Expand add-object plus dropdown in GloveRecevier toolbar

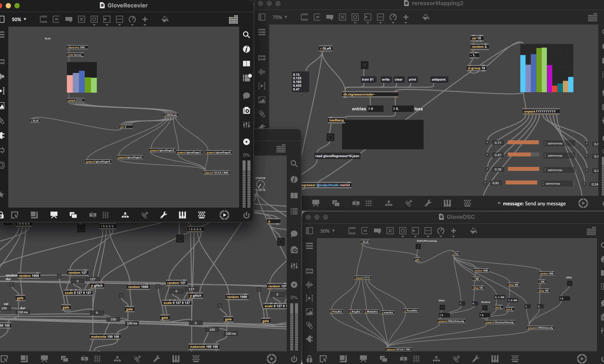(145, 25)
